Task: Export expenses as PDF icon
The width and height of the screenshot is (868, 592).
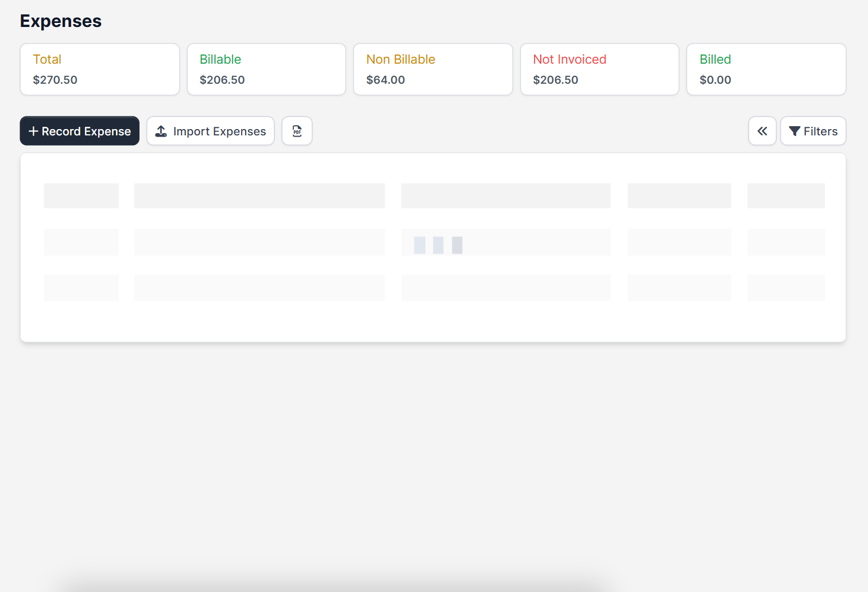Action: coord(297,131)
